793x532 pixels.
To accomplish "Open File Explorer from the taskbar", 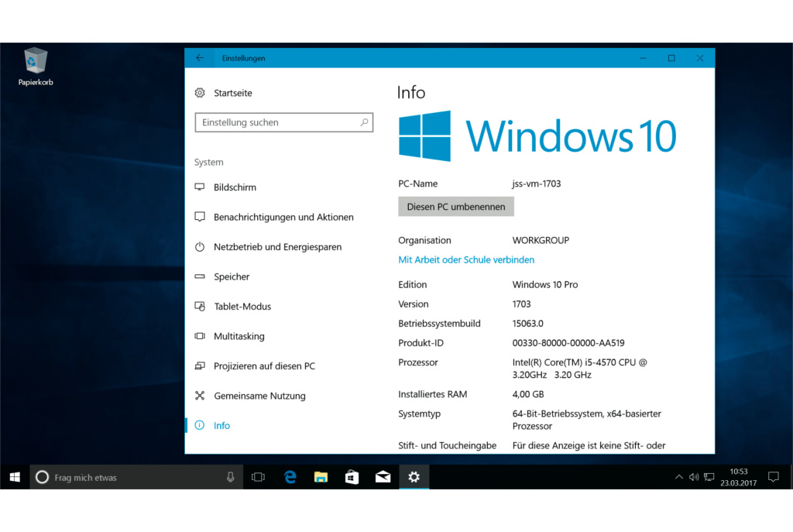I will pos(321,477).
